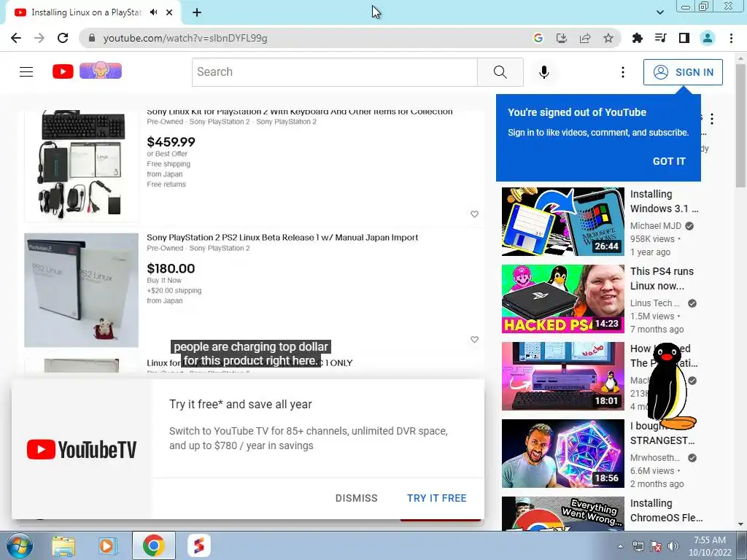Open File Explorer from taskbar

63,545
